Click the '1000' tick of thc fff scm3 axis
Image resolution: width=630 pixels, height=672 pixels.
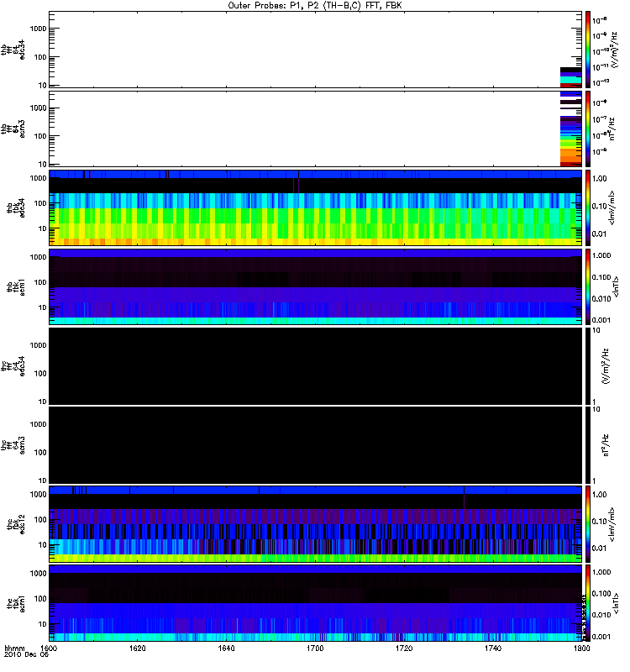click(x=38, y=424)
